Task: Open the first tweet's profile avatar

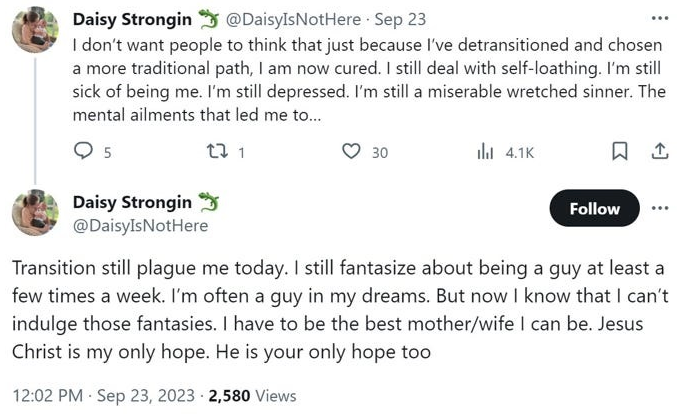Action: (35, 30)
